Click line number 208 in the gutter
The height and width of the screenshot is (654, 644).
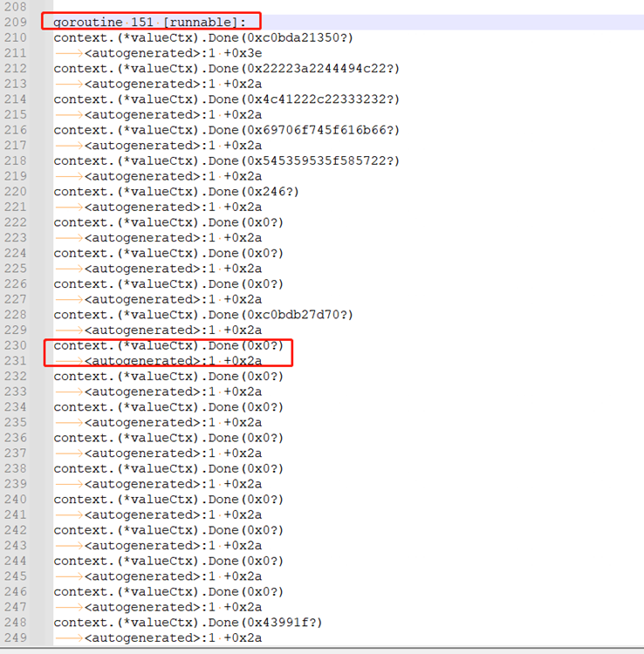point(16,7)
